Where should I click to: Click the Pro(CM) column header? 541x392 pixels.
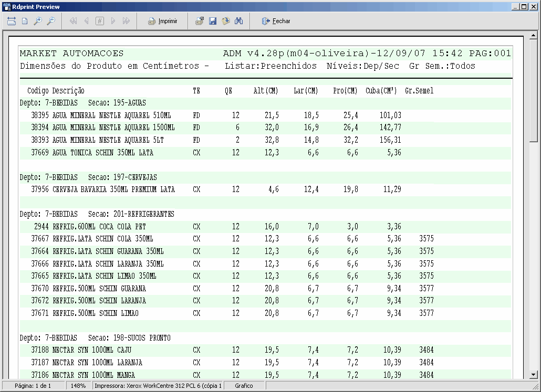[x=345, y=91]
